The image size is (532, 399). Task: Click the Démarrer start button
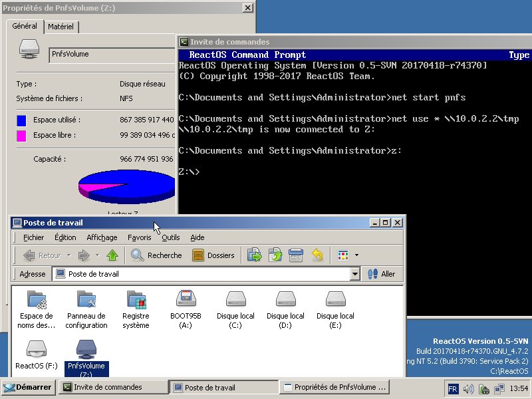29,387
